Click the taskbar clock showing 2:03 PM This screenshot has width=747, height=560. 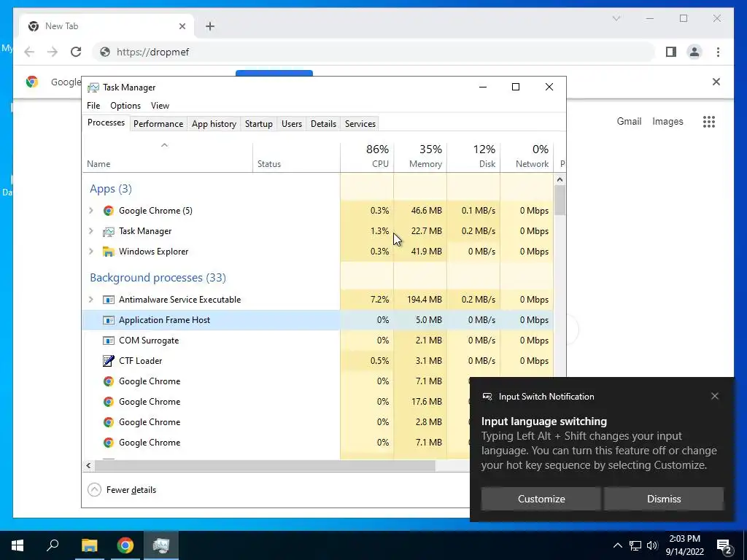click(x=684, y=545)
